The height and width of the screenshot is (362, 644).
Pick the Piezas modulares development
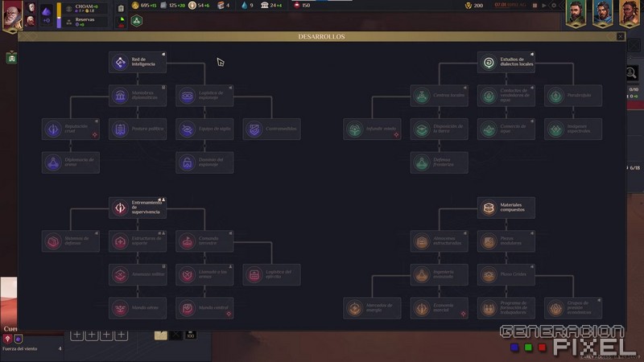pyautogui.click(x=506, y=241)
